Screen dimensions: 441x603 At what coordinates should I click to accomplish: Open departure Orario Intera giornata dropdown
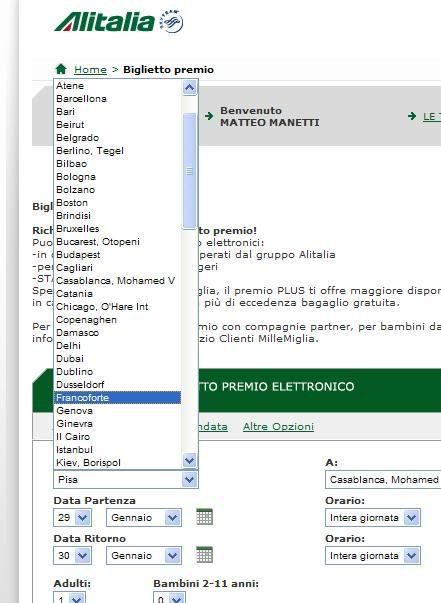373,518
